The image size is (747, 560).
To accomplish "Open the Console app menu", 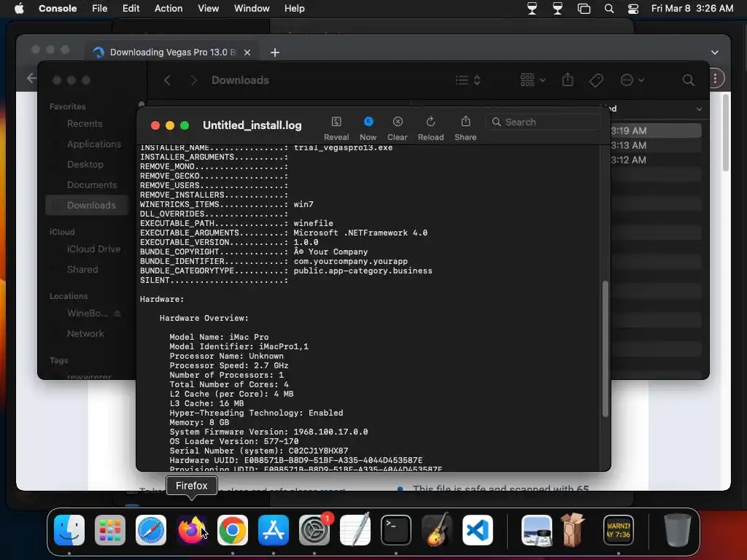I will [x=58, y=9].
